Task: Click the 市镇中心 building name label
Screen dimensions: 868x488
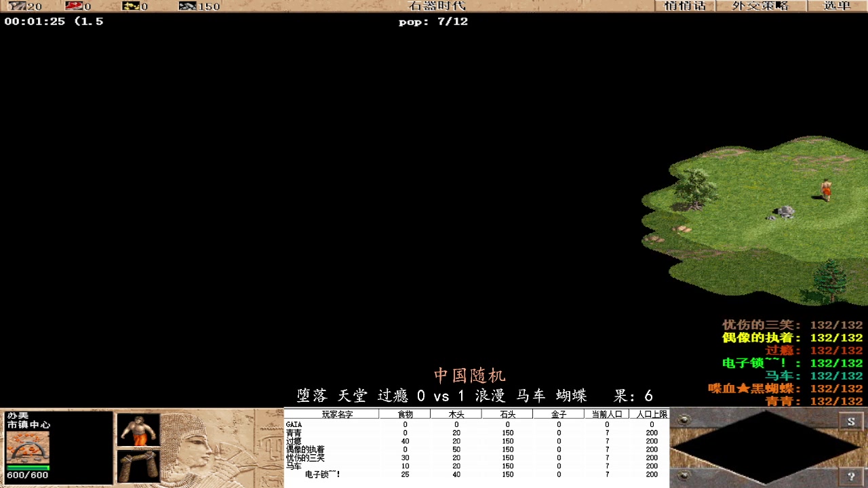Action: click(28, 425)
